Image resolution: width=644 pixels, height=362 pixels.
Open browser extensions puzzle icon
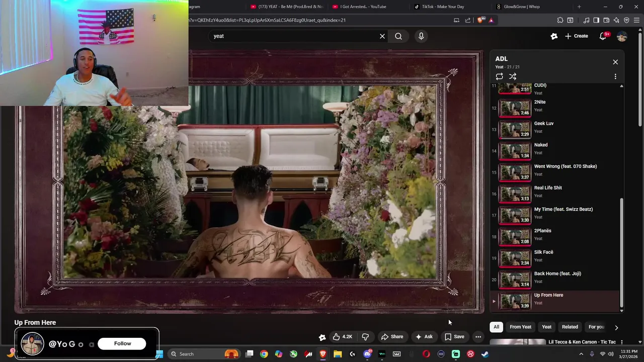pos(560,20)
